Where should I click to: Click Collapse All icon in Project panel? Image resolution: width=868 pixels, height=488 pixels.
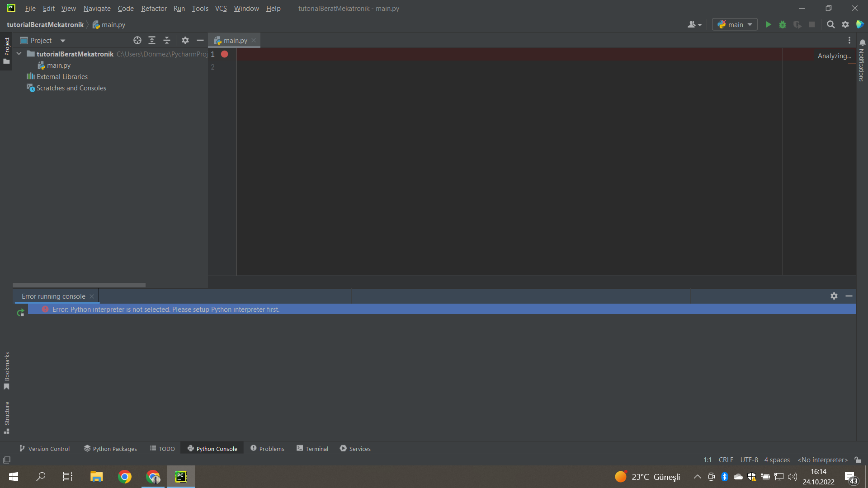point(167,41)
